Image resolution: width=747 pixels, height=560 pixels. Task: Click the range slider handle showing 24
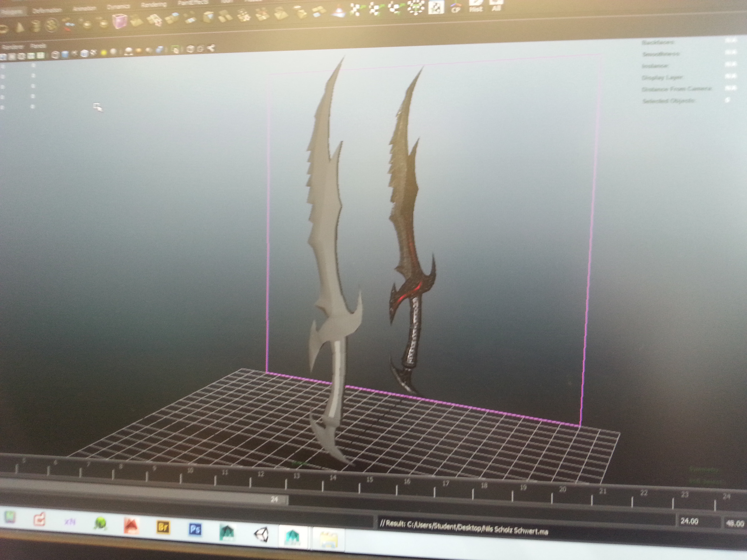tap(275, 500)
